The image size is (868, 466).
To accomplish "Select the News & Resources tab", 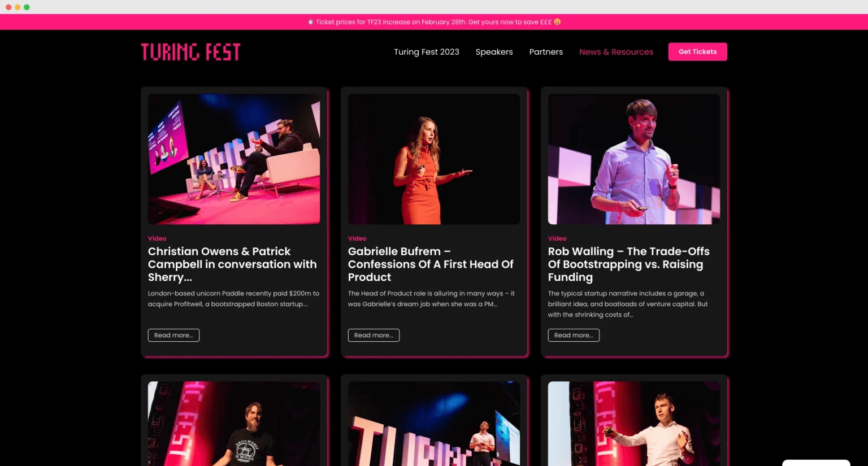I will [x=616, y=51].
